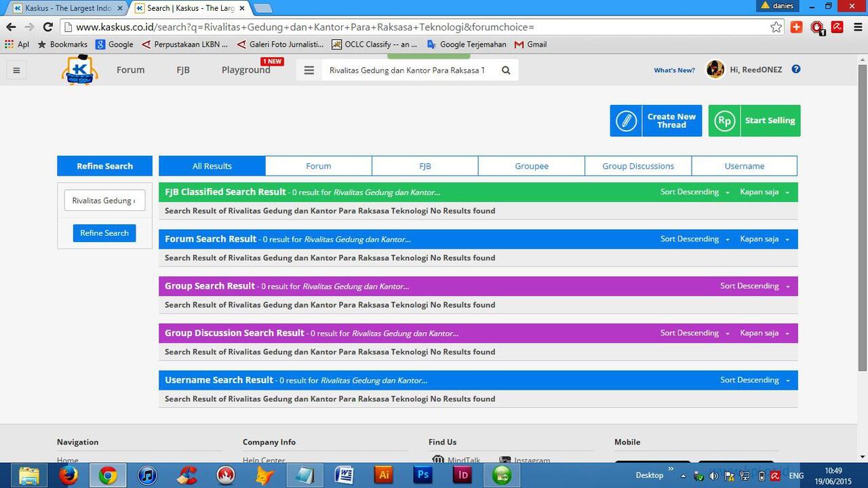Image resolution: width=868 pixels, height=488 pixels.
Task: Open the left hamburger sidebar menu
Action: (x=16, y=70)
